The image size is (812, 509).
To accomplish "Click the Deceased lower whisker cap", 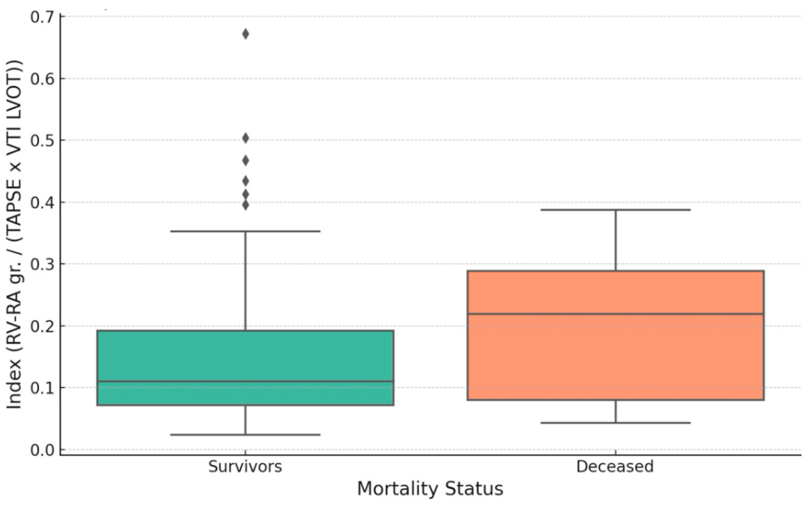I will [616, 423].
